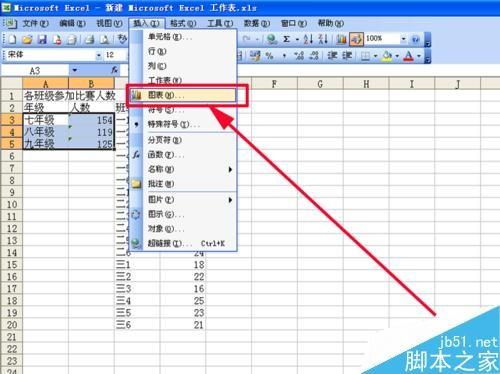Sort descending with the Z-A icon
This screenshot has width=500, height=374.
[x=323, y=39]
